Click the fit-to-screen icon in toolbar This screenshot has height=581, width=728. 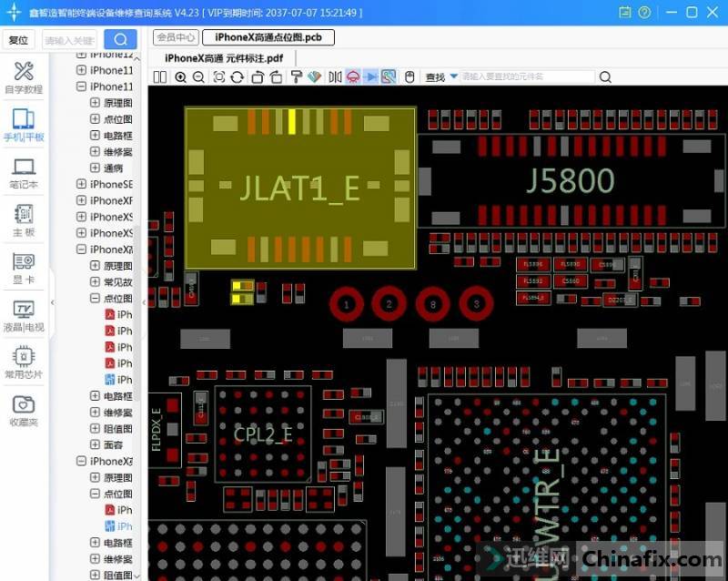coord(218,77)
